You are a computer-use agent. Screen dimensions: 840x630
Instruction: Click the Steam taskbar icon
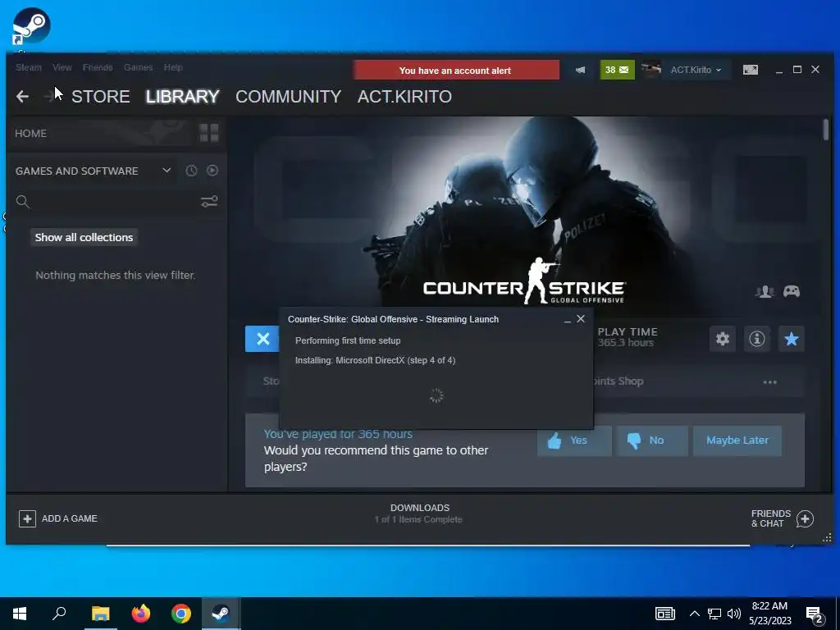point(221,614)
